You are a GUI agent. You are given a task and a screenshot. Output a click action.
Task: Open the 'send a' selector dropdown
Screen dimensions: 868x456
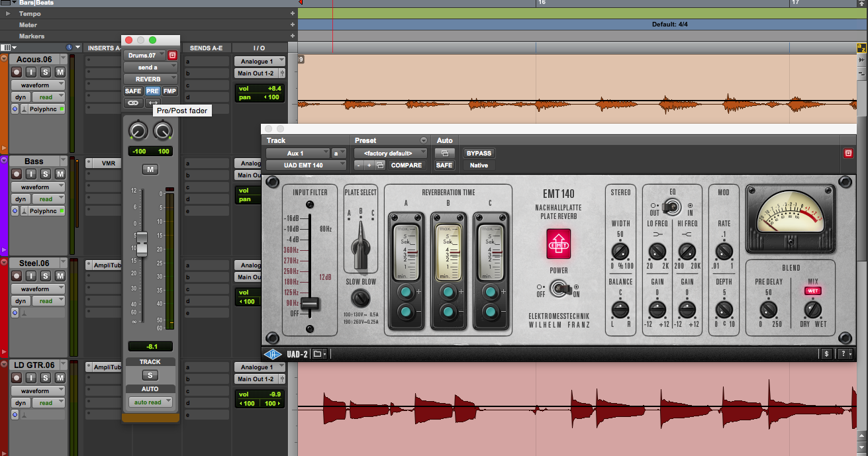[x=151, y=68]
